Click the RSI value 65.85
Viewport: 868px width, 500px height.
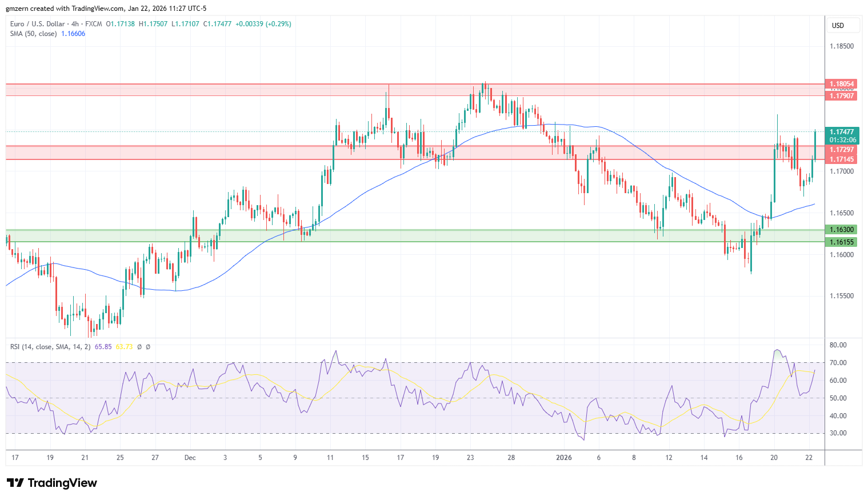[103, 347]
